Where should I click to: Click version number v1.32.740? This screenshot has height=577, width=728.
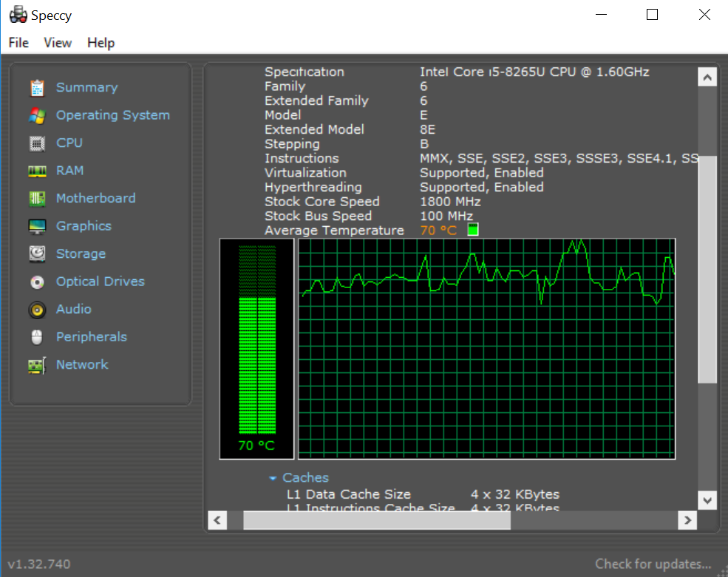[39, 564]
